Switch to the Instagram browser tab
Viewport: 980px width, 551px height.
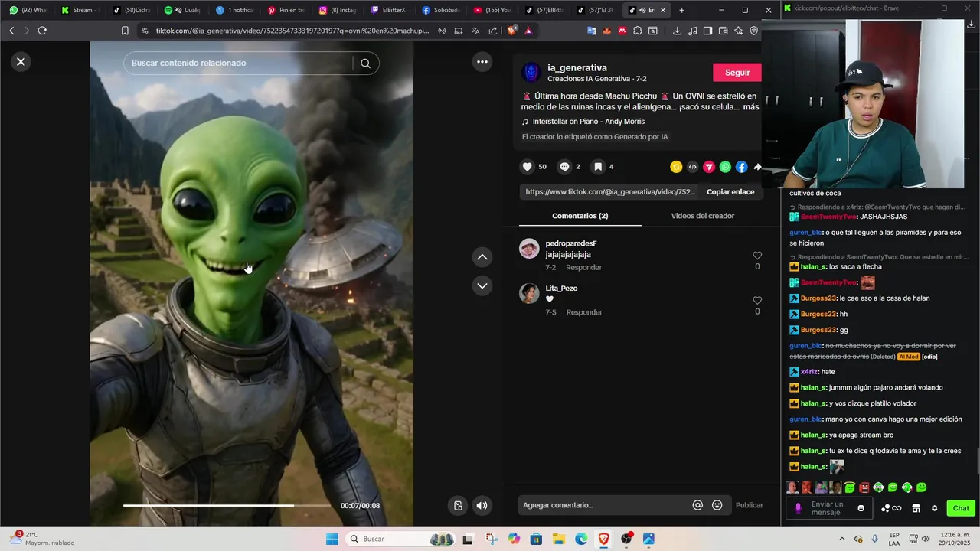point(338,10)
